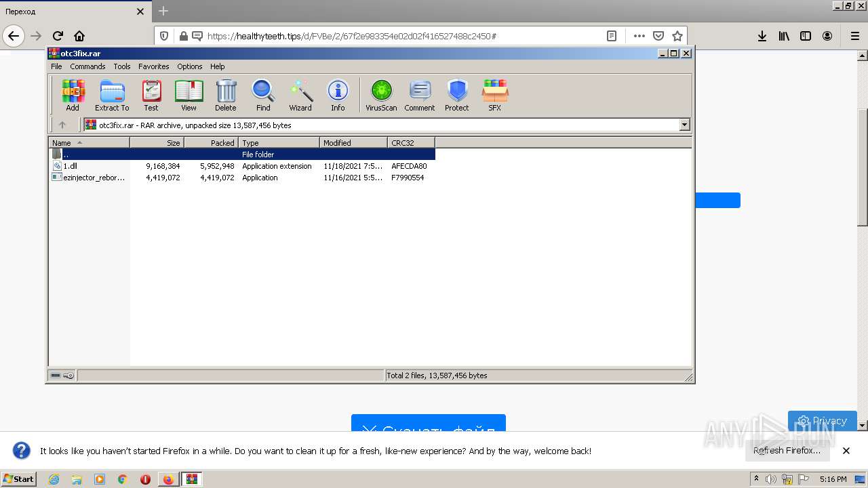Open the Options menu
Viewport: 868px width, 488px height.
190,66
